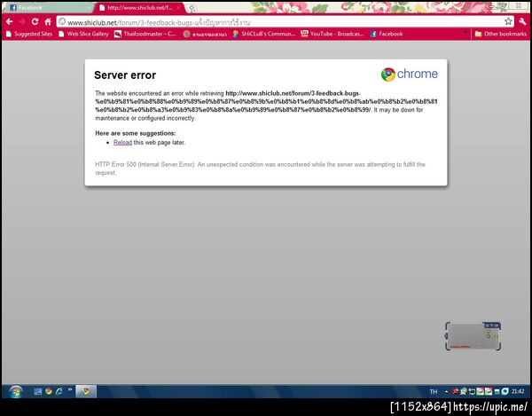Viewport: 532px width, 416px height.
Task: Click the round blue tray icon beside the clock
Action: 505,391
